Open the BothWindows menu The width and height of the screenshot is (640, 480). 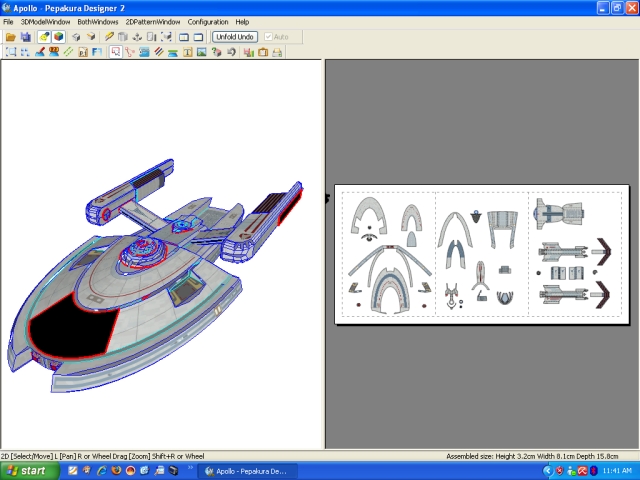tap(98, 22)
